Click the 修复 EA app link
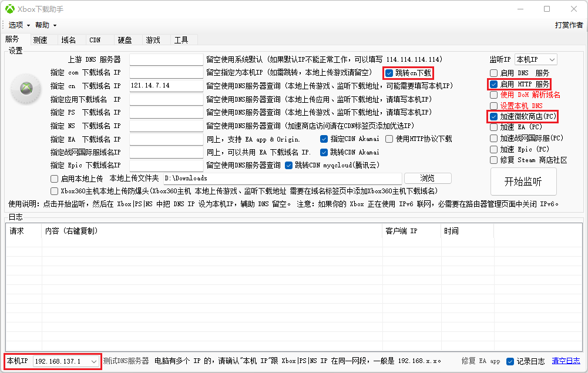Screen dimensions: 588x373 point(481,361)
